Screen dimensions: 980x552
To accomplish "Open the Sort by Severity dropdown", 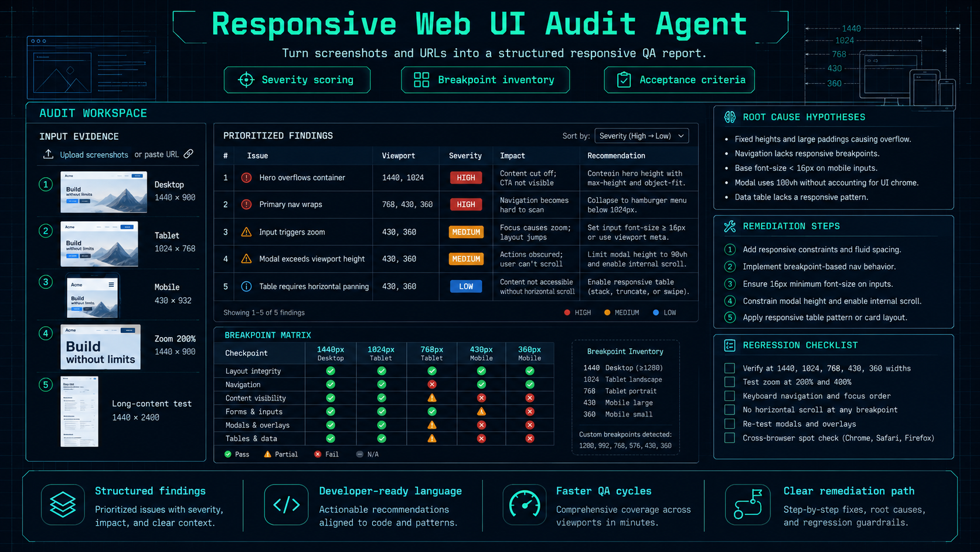I will coord(642,136).
